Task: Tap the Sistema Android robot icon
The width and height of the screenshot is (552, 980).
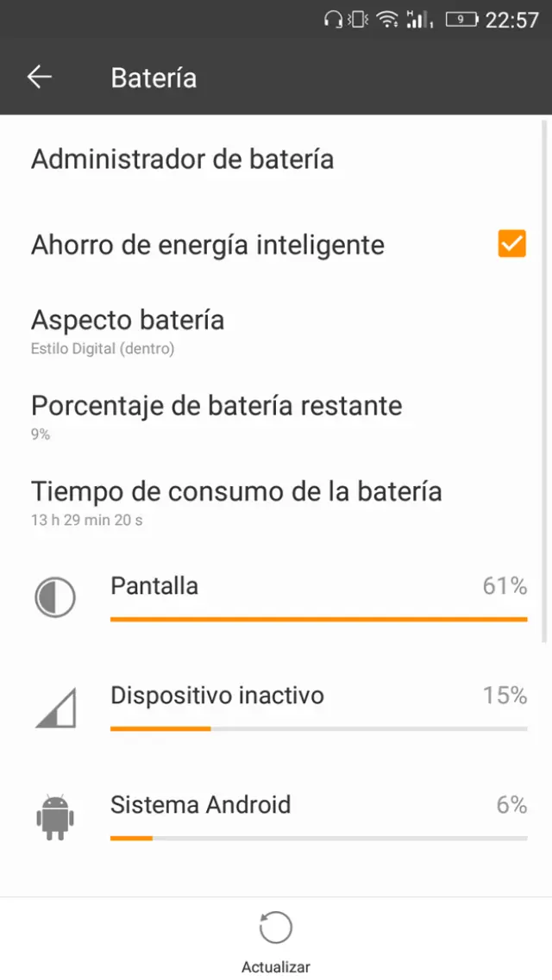Action: [55, 816]
